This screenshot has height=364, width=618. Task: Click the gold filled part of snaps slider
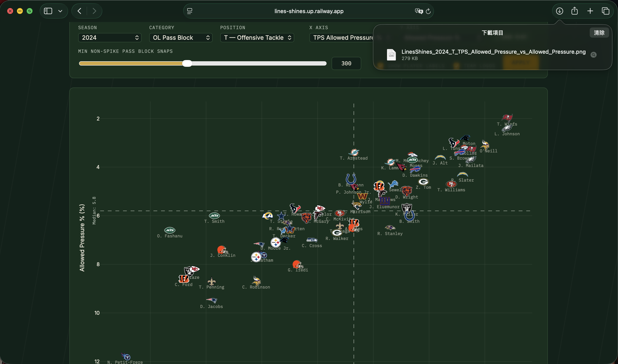point(131,64)
